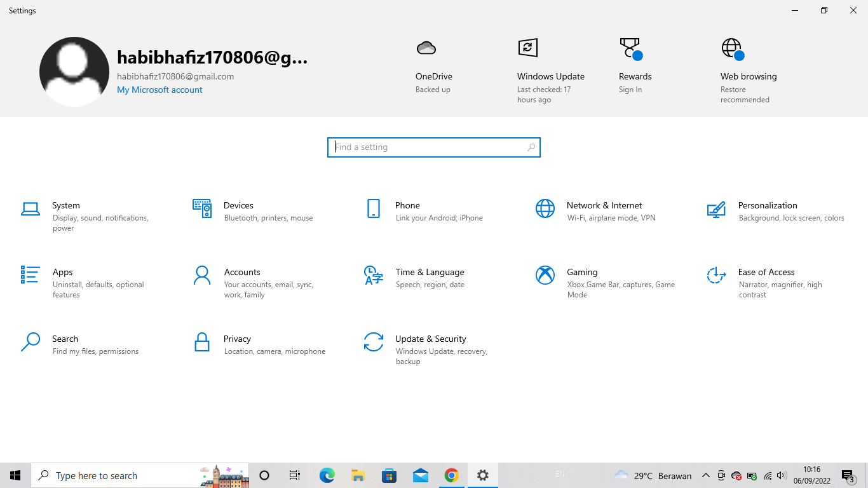Viewport: 868px width, 488px height.
Task: Click the System category title text
Action: pyautogui.click(x=66, y=205)
